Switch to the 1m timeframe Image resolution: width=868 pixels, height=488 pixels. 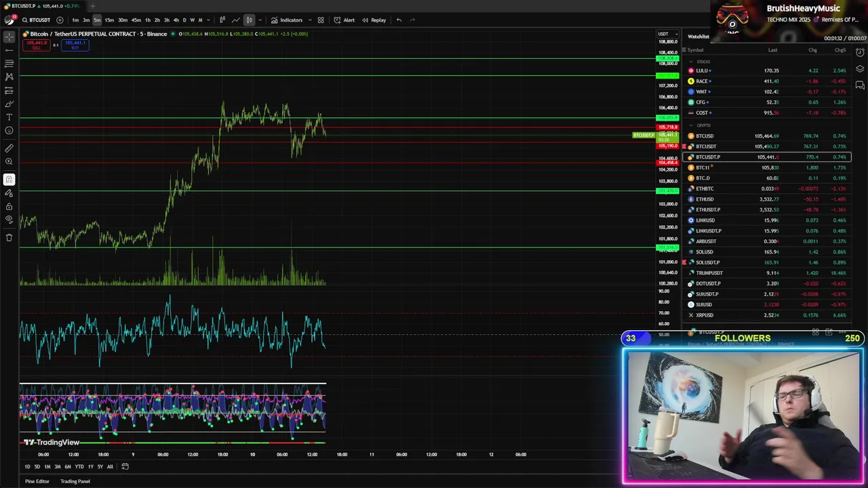tap(75, 20)
